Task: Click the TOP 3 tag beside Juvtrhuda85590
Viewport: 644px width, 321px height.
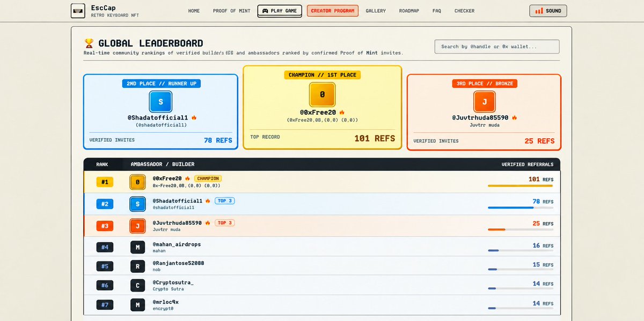Action: (x=225, y=223)
